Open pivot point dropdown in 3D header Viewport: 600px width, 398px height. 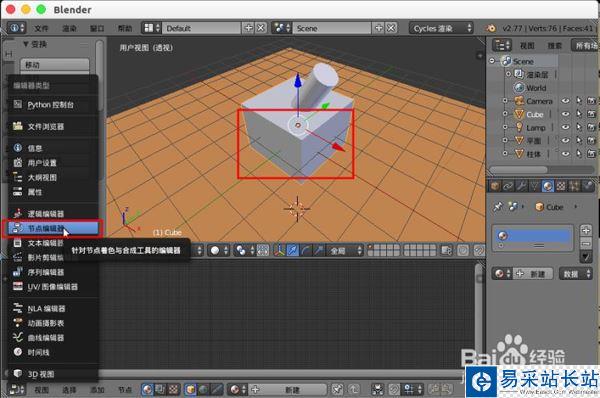point(245,251)
